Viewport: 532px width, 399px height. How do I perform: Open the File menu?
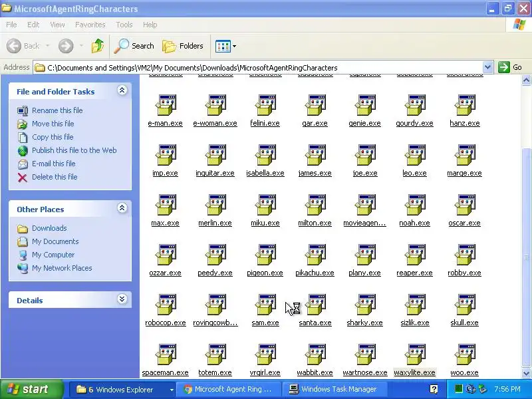[x=11, y=25]
